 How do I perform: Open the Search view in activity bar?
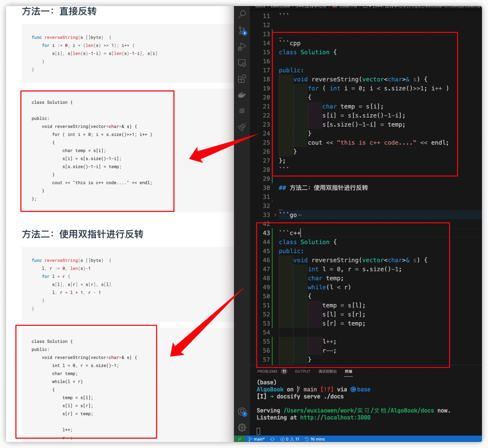tap(242, 14)
